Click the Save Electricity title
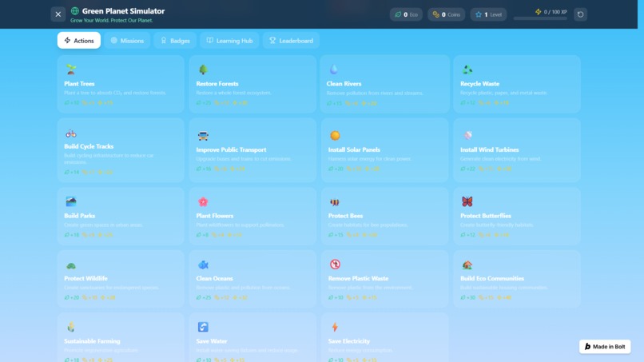This screenshot has height=362, width=644. [348, 341]
